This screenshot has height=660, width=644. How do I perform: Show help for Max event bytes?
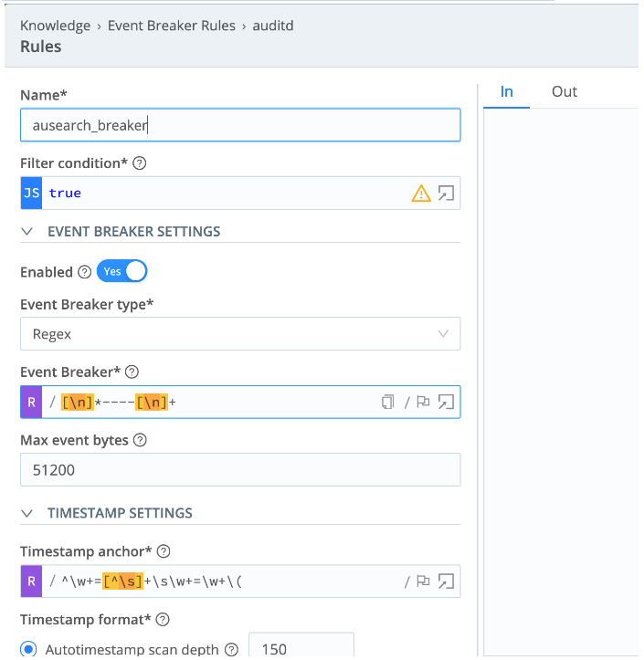coord(140,440)
